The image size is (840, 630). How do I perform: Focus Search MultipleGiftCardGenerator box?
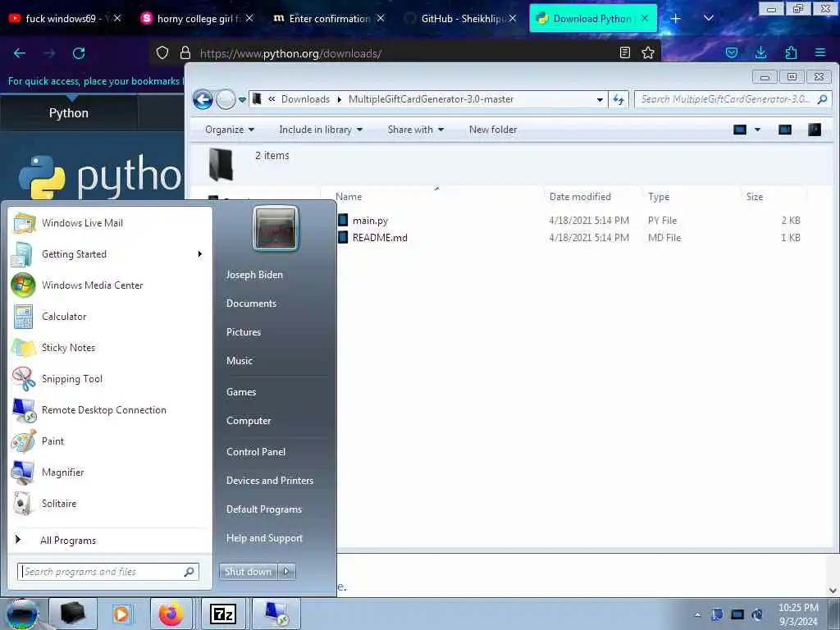coord(733,99)
